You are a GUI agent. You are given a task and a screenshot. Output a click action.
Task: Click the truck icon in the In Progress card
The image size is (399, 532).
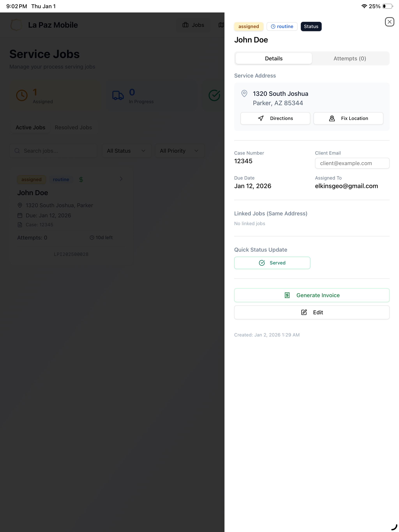click(118, 95)
